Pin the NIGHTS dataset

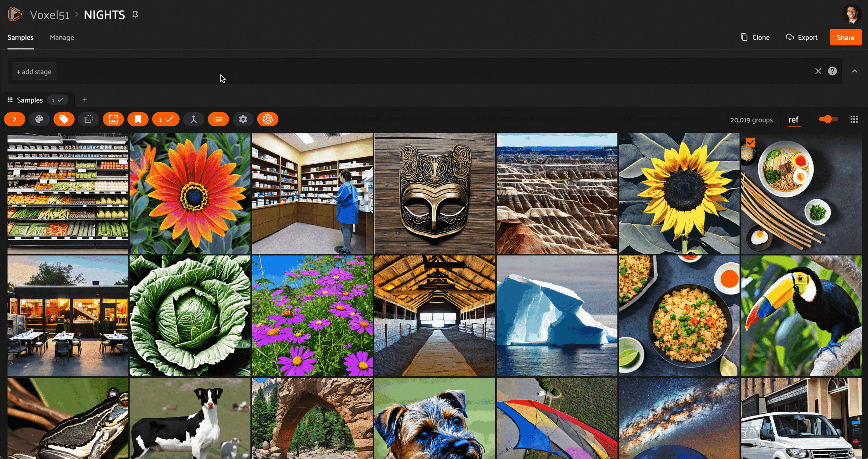135,15
